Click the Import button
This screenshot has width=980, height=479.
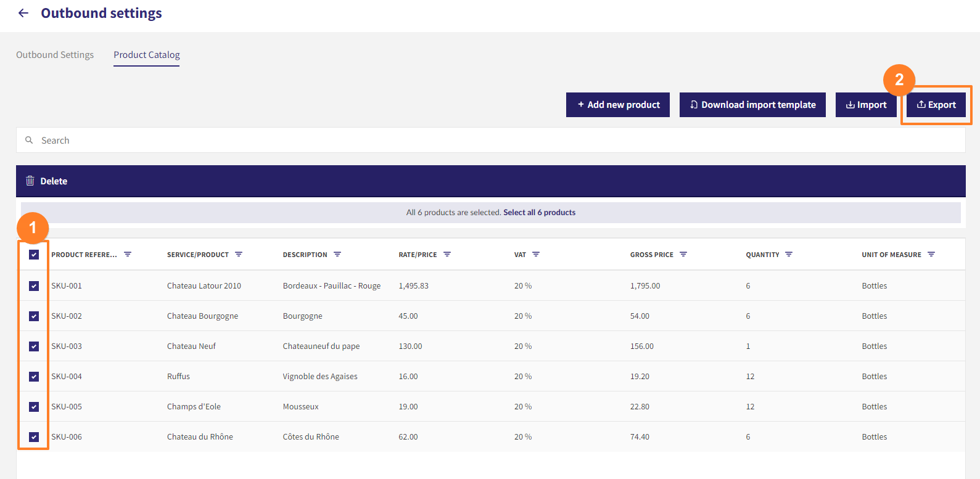[866, 105]
